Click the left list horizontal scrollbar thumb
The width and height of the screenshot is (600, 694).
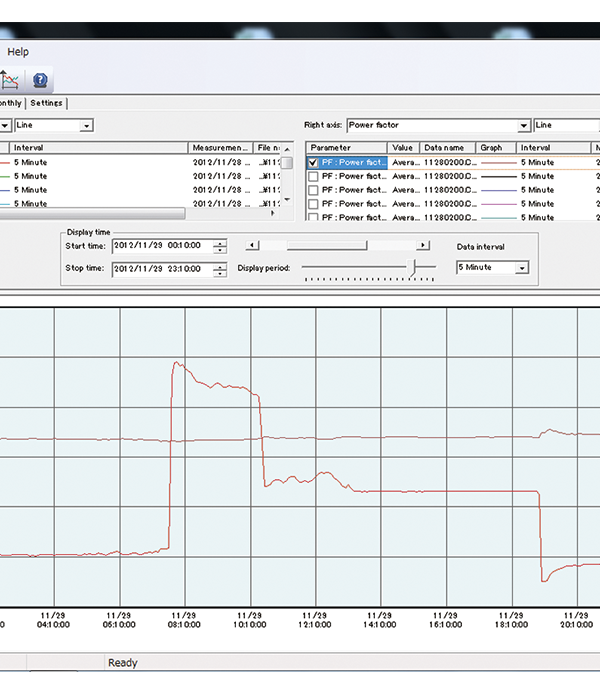(92, 214)
